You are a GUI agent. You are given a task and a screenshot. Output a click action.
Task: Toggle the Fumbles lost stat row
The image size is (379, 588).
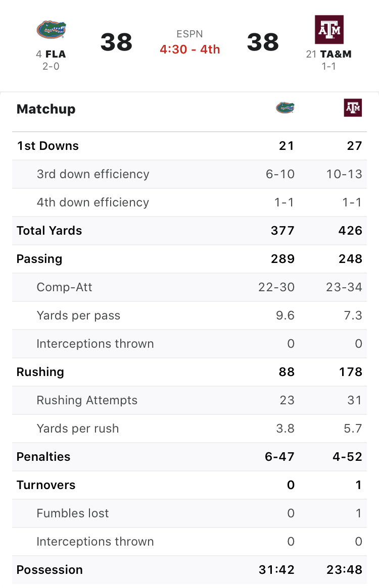click(189, 513)
